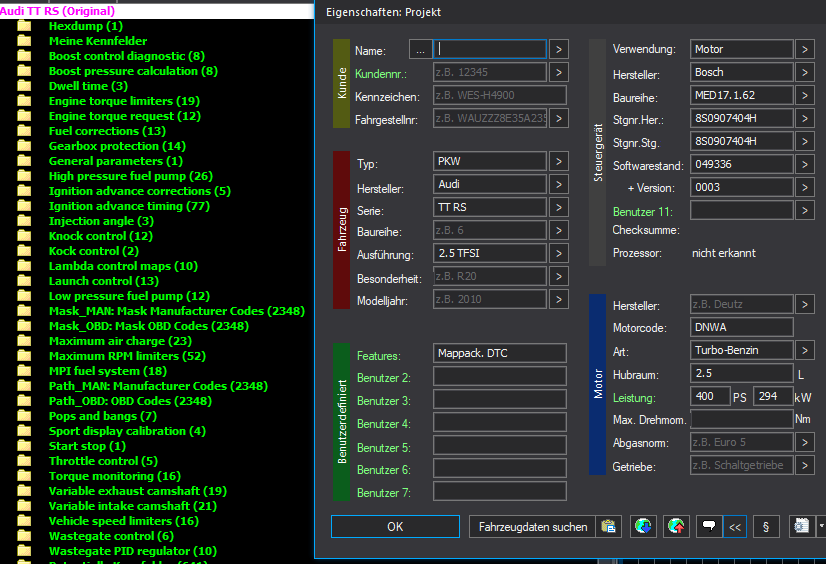Screen dimensions: 826x564
Task: Click the Leistung PS field showing 400
Action: click(710, 396)
